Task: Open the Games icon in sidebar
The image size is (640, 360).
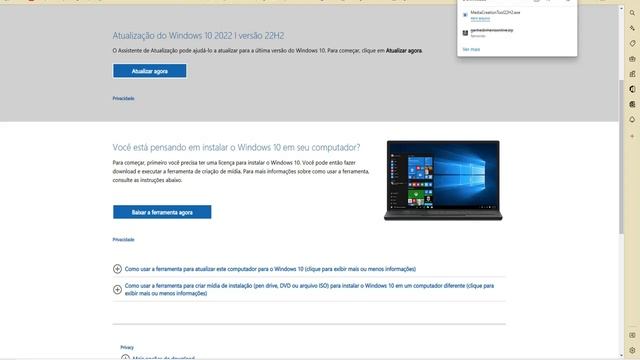Action: click(632, 74)
